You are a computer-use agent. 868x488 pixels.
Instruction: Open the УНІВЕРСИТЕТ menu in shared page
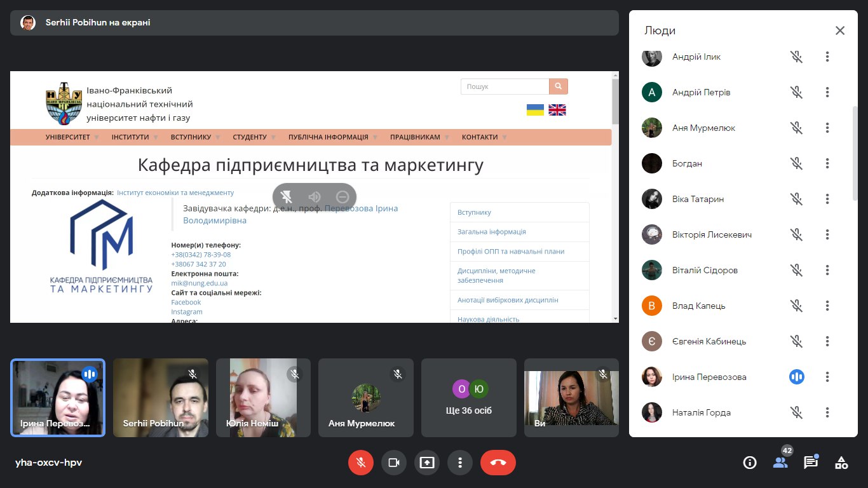pyautogui.click(x=68, y=137)
